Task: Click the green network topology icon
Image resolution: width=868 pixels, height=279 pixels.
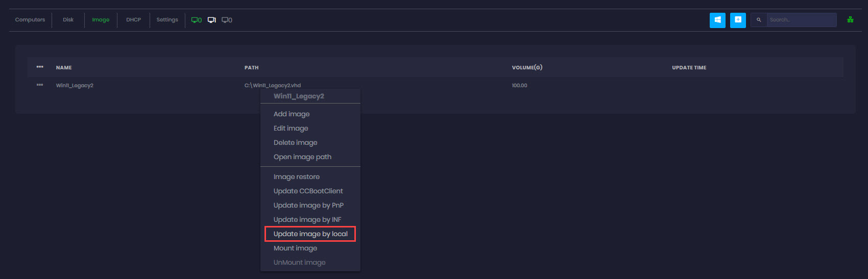Action: pyautogui.click(x=850, y=20)
